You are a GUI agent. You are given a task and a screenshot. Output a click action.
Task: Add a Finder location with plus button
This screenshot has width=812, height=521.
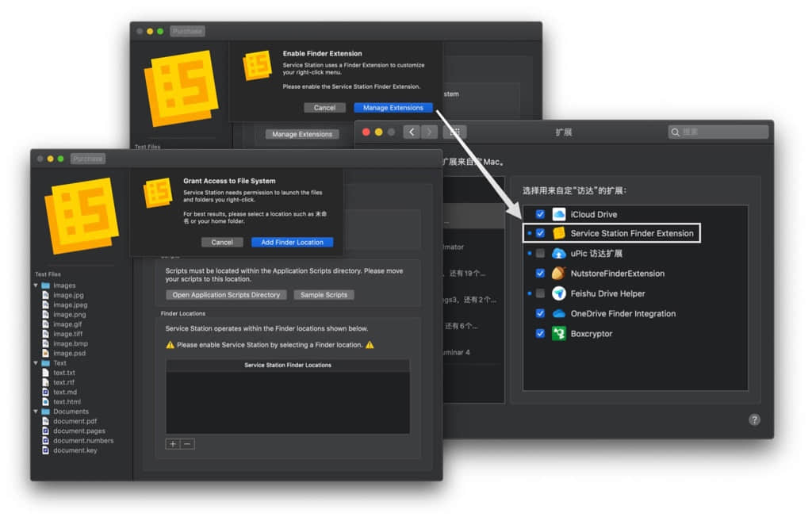tap(173, 444)
